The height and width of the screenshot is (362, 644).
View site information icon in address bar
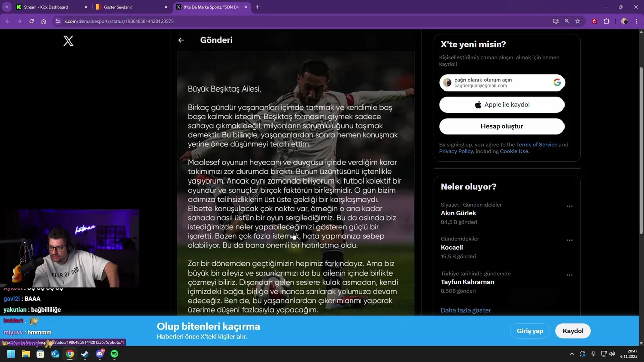click(58, 21)
